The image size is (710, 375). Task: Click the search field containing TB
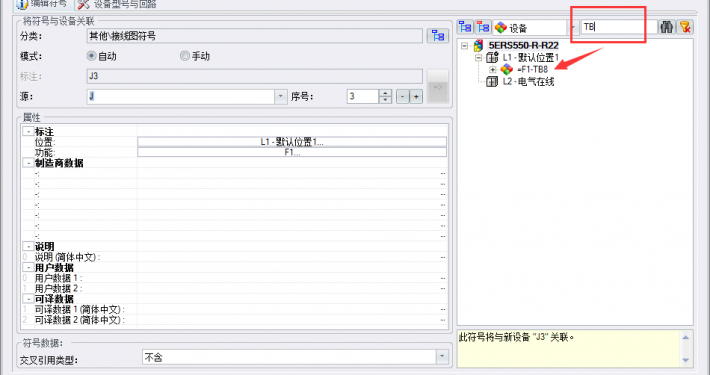(619, 27)
